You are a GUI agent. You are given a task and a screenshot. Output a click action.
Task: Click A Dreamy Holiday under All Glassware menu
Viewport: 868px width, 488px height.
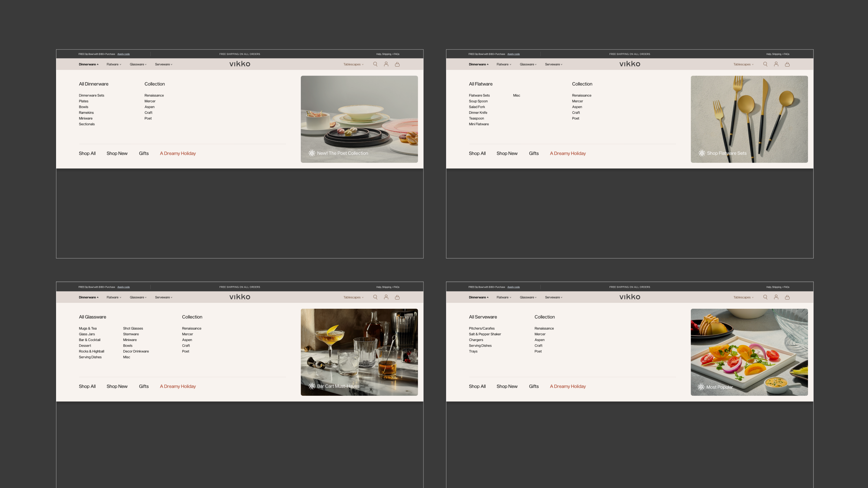point(178,386)
